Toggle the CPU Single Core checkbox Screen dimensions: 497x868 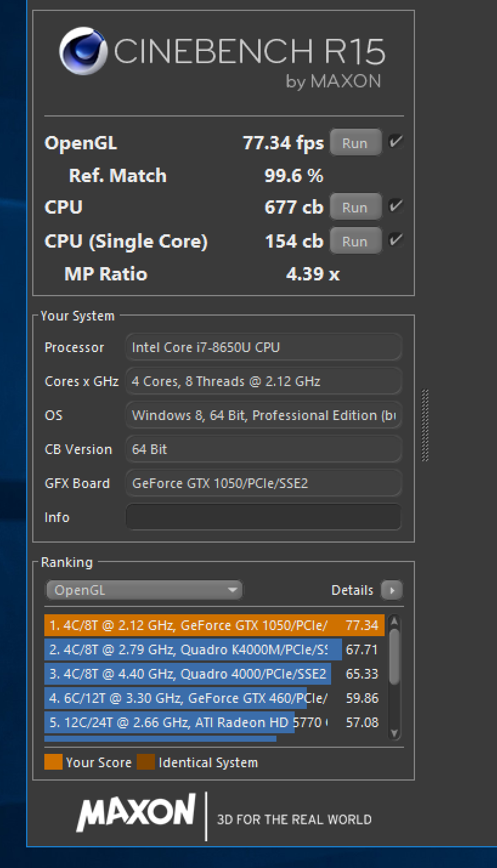[396, 240]
